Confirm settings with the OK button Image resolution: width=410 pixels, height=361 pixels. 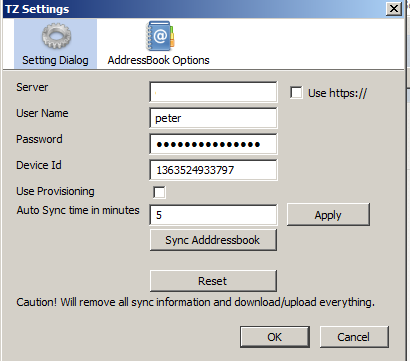coord(275,337)
